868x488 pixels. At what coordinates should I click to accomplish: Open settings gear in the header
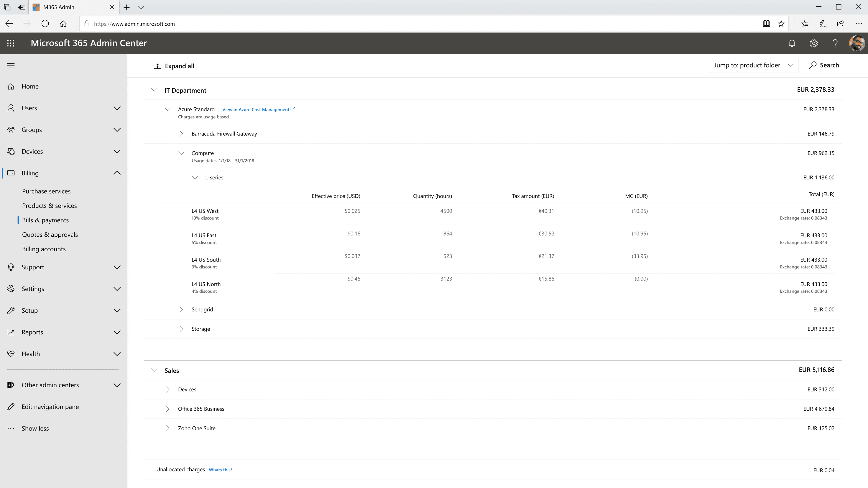pos(814,43)
